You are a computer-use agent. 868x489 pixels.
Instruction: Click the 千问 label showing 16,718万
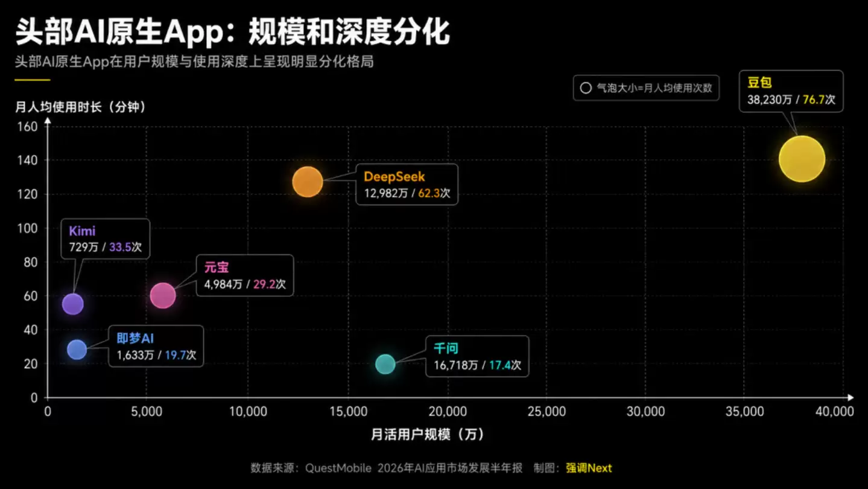[477, 356]
